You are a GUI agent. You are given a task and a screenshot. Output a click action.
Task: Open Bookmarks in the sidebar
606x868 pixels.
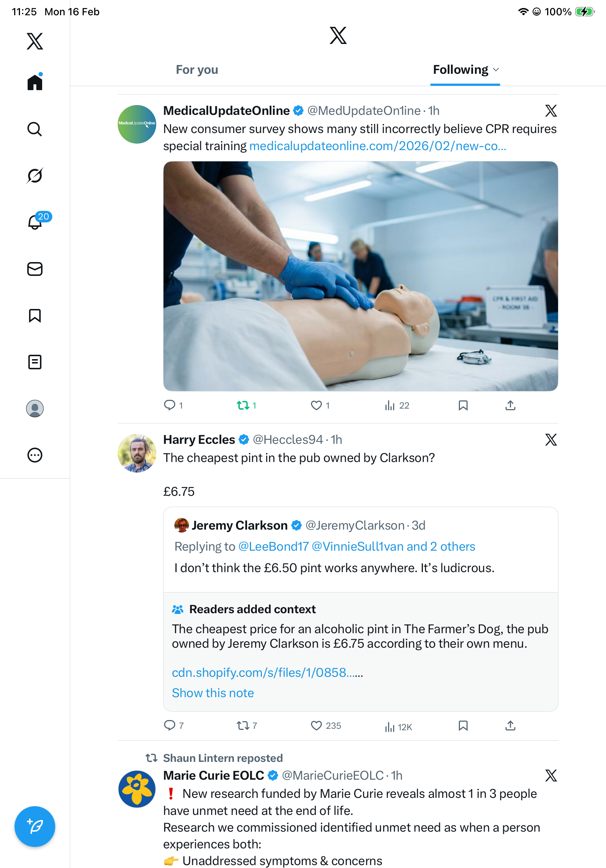pyautogui.click(x=35, y=315)
